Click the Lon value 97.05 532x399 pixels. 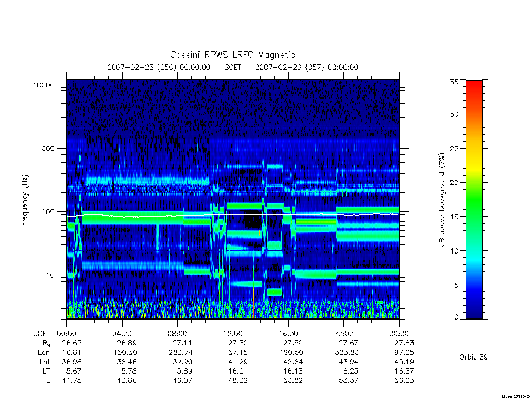coord(404,353)
